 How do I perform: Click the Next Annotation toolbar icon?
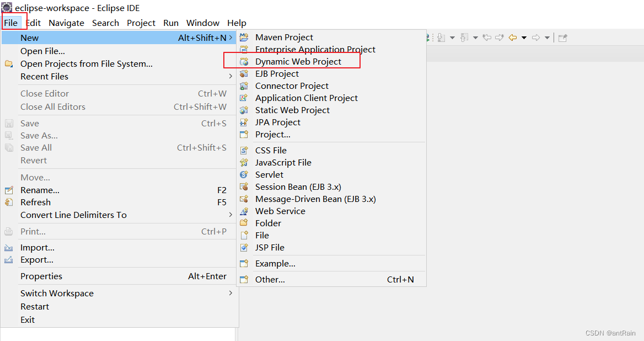tap(441, 38)
